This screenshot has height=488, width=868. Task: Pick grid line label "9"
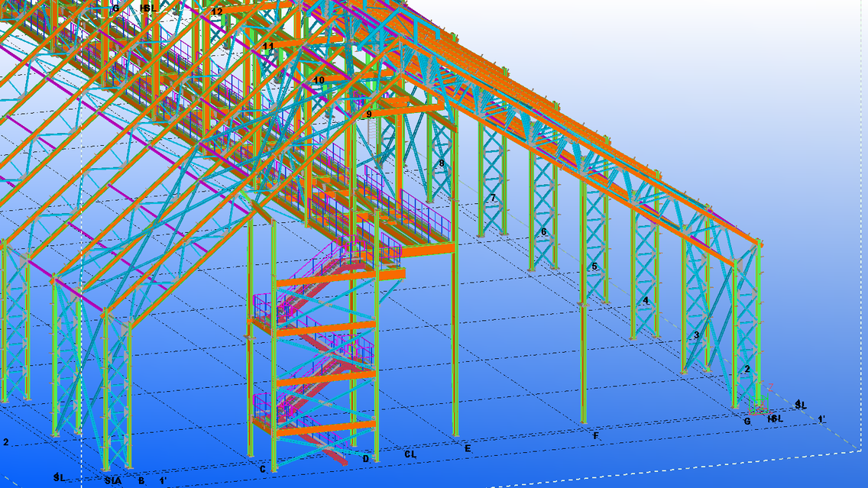[369, 115]
